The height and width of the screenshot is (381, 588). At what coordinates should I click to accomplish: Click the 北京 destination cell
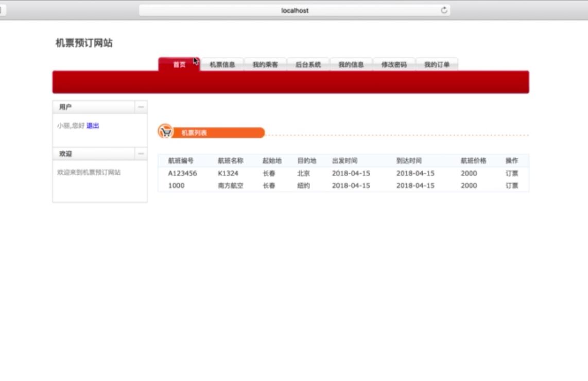303,173
